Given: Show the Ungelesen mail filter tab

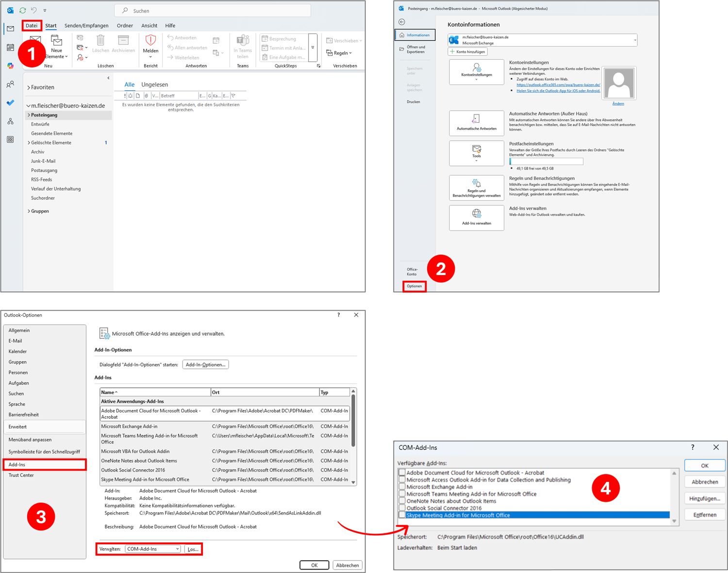Looking at the screenshot, I should (x=154, y=85).
